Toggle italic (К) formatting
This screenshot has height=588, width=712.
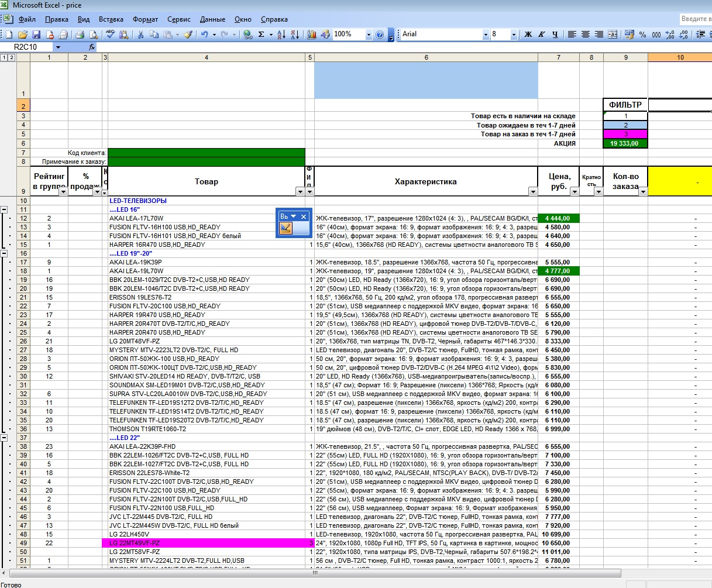point(542,35)
